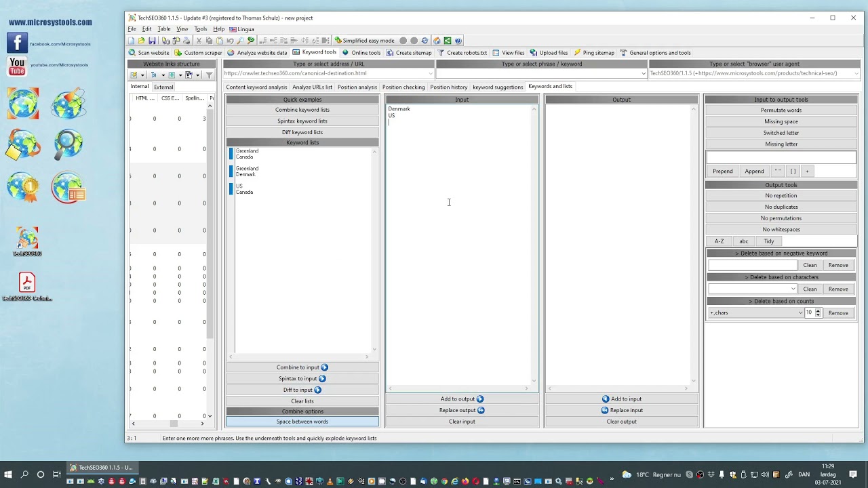Click Add to output button
This screenshot has height=488, width=868.
coord(462,399)
